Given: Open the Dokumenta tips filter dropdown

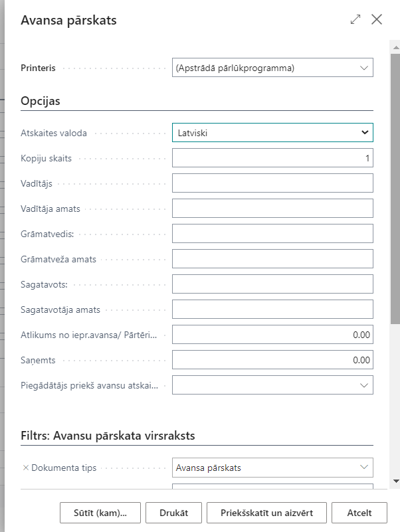Looking at the screenshot, I should click(x=272, y=468).
